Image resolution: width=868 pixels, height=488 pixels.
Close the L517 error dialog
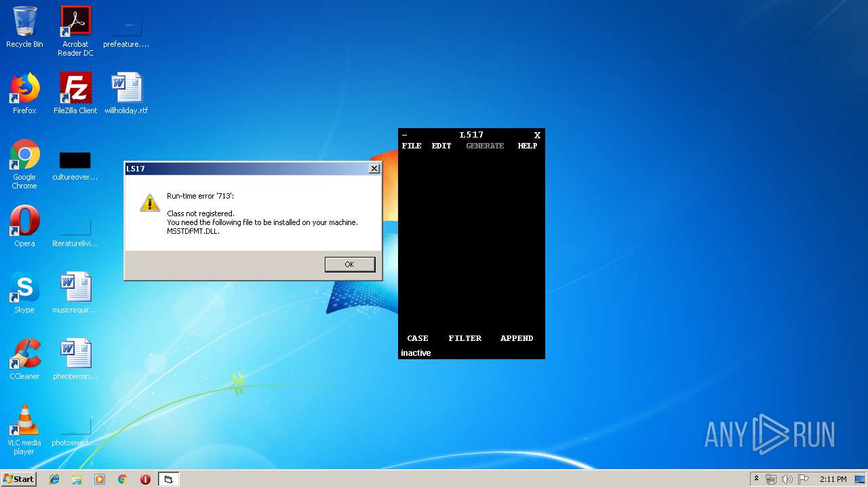tap(374, 169)
